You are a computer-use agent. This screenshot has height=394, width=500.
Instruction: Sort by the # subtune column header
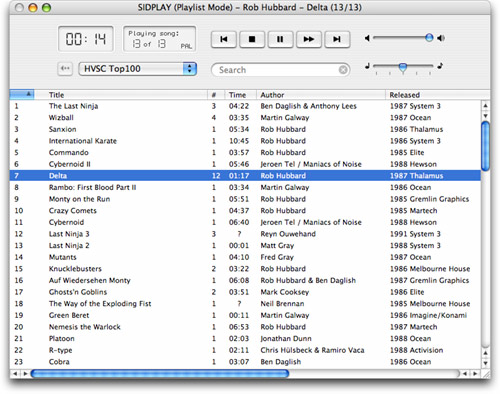[216, 95]
